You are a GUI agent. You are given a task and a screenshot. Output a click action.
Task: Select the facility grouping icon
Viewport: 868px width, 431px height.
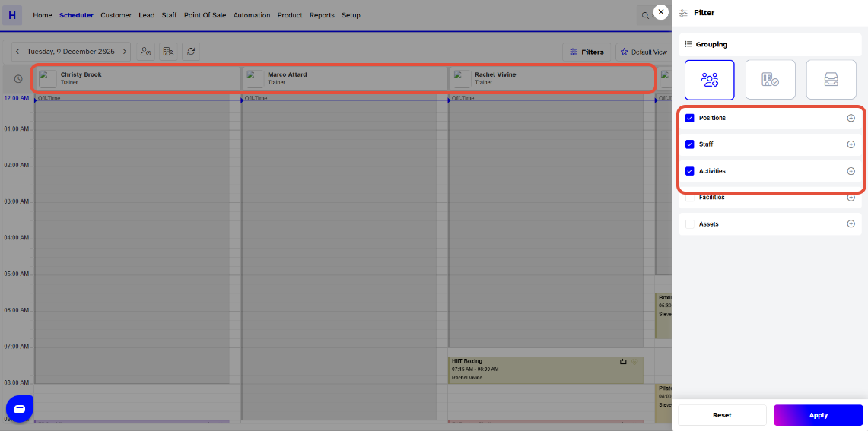770,81
